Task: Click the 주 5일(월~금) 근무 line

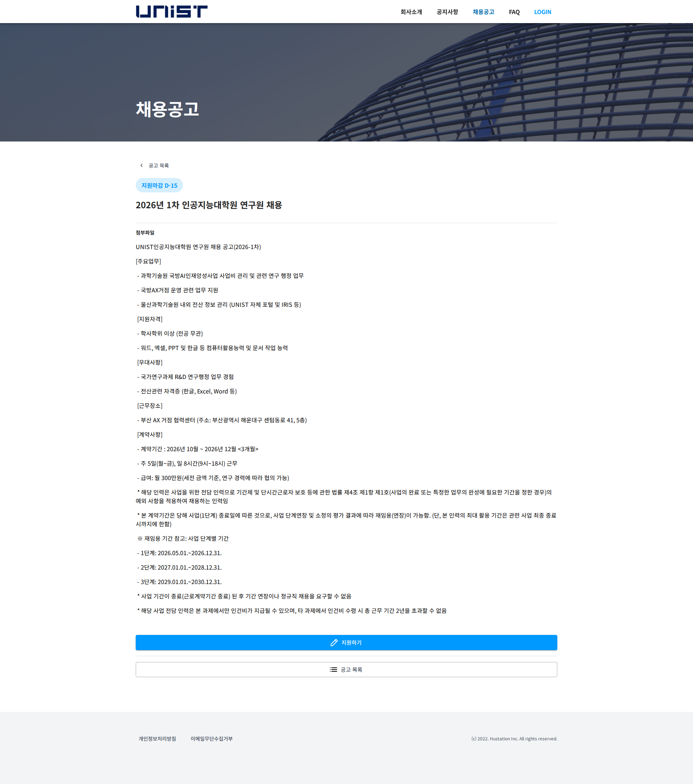Action: 187,464
